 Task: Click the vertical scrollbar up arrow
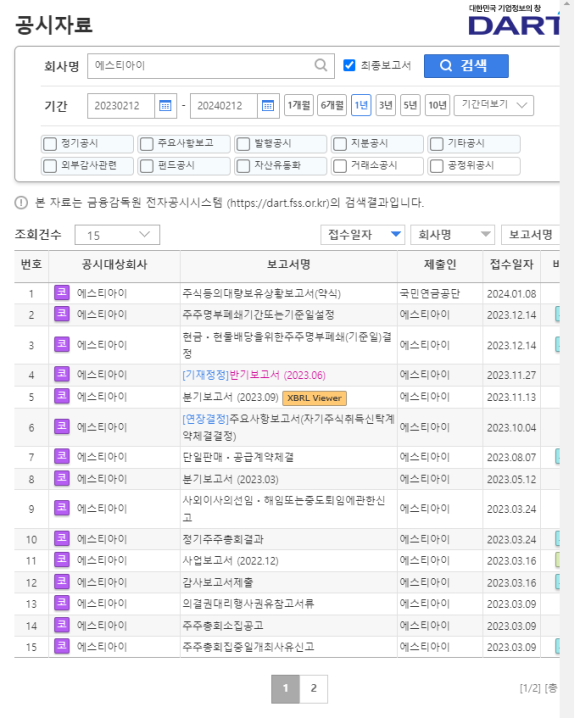click(x=567, y=4)
